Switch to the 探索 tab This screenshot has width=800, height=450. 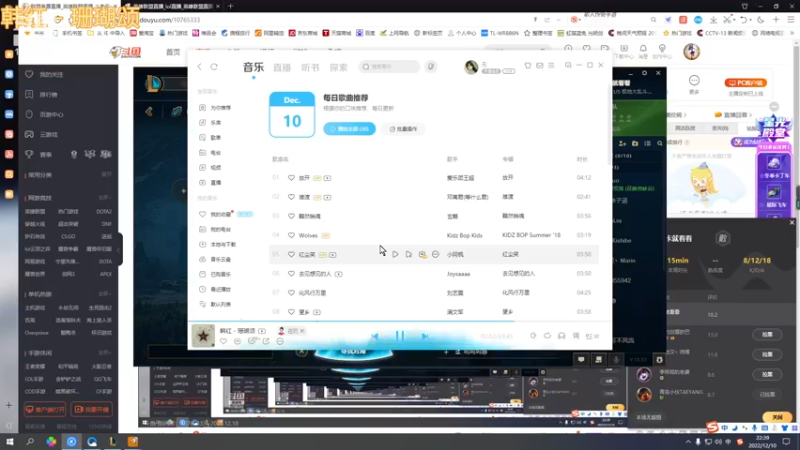point(338,67)
